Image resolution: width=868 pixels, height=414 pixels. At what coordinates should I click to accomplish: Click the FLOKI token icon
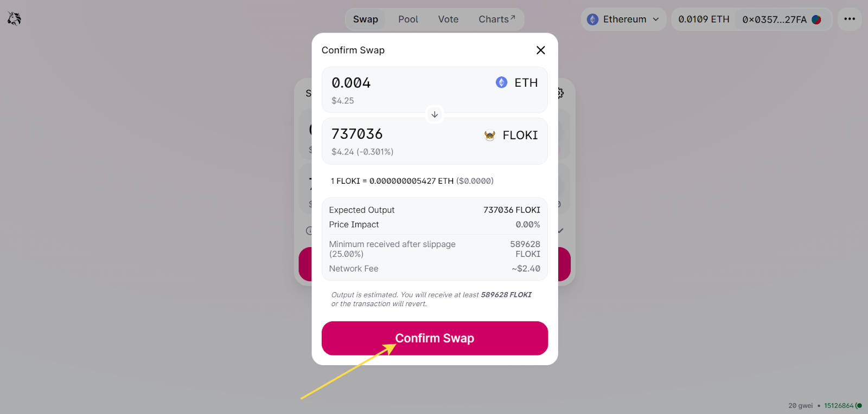[490, 135]
